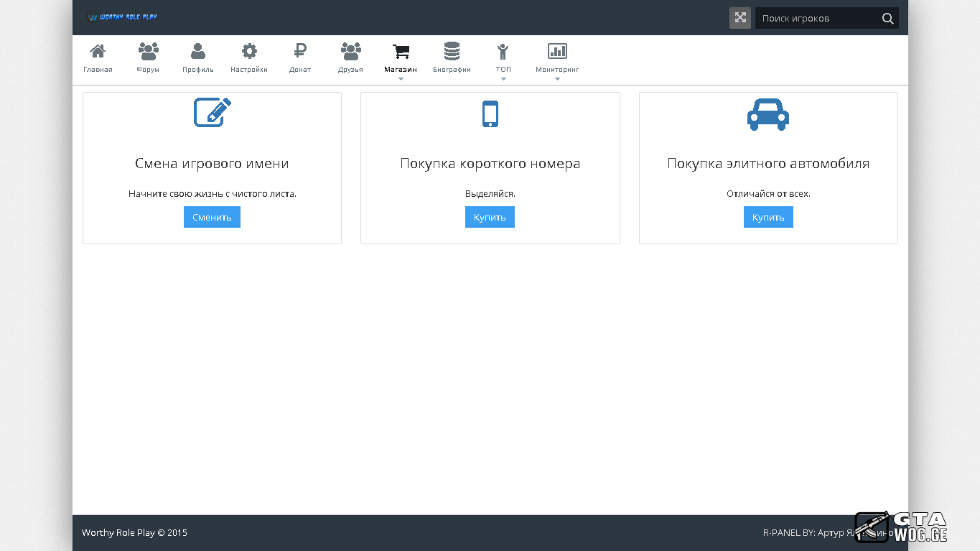The image size is (980, 551).
Task: Select the Мониторинг chart menu item
Action: (x=557, y=57)
